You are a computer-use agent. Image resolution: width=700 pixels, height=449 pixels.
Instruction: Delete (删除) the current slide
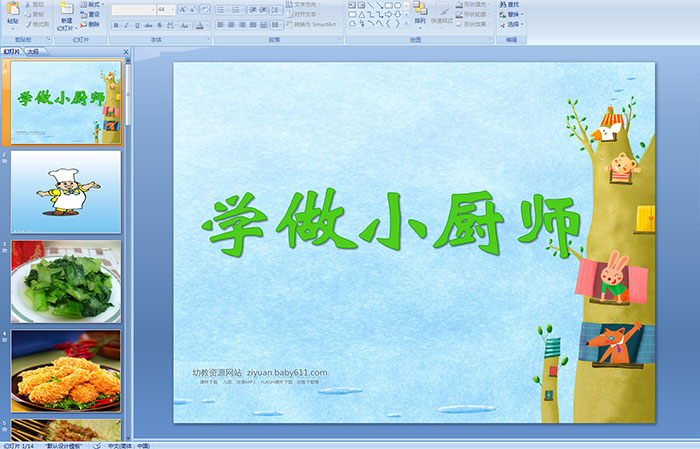coord(91,24)
